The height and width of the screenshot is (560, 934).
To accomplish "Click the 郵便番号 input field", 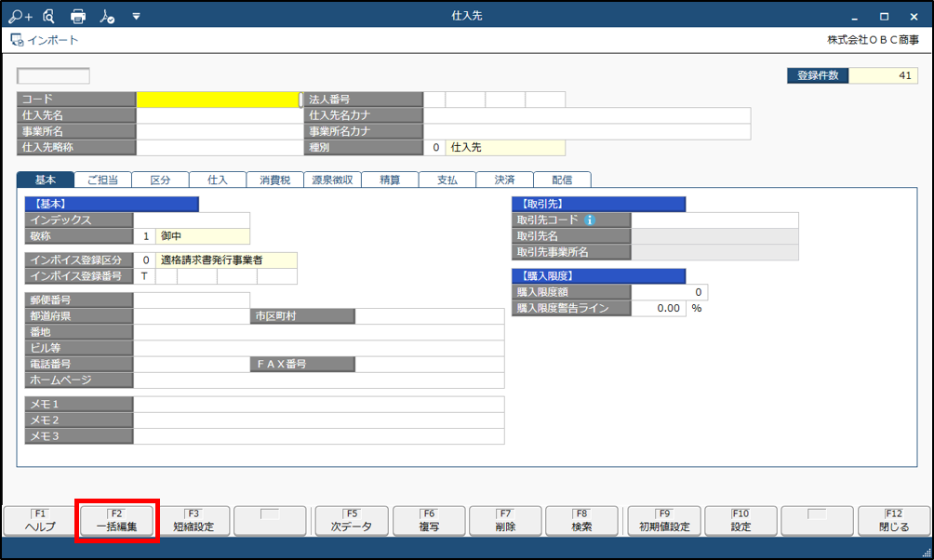I will [x=192, y=300].
